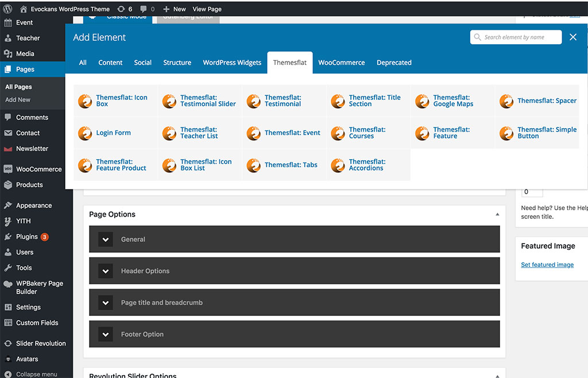Choose the Login Form element

(x=115, y=133)
